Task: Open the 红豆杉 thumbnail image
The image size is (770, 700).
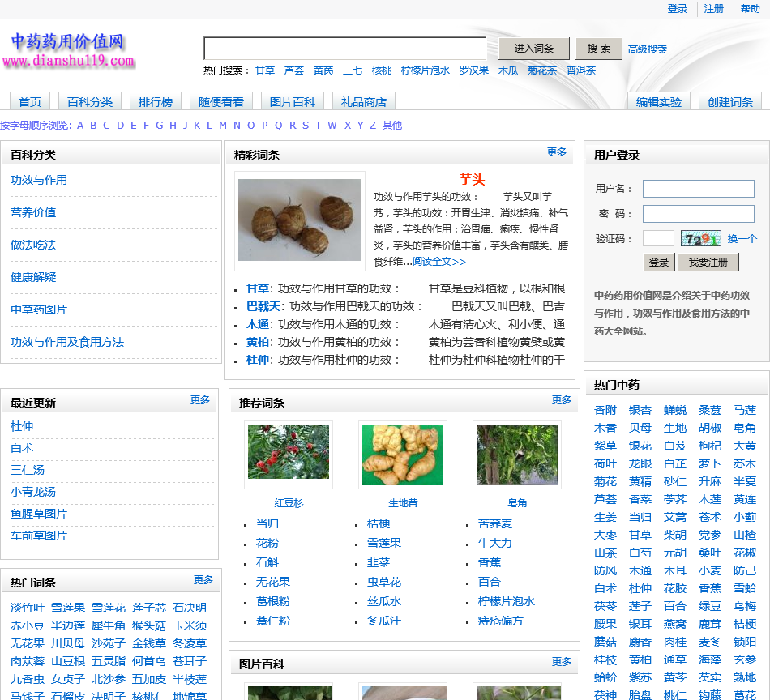Action: tap(289, 451)
